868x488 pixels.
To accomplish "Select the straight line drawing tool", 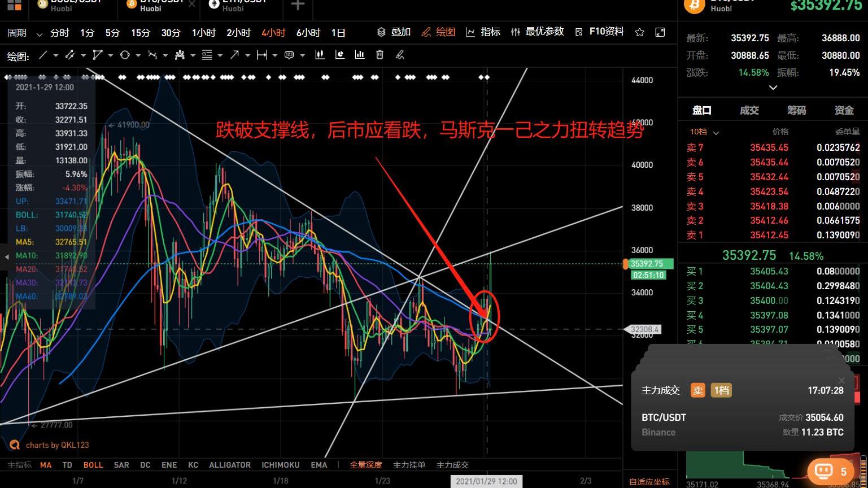I will [x=43, y=55].
